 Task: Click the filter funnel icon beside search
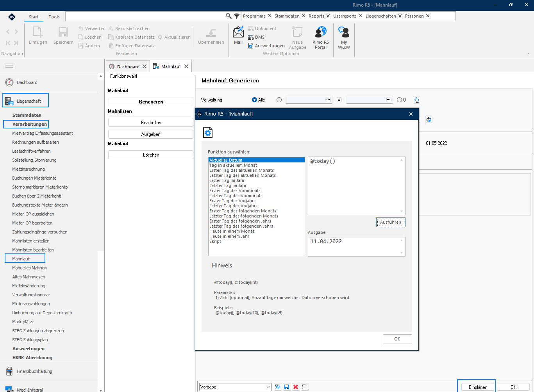pyautogui.click(x=237, y=16)
